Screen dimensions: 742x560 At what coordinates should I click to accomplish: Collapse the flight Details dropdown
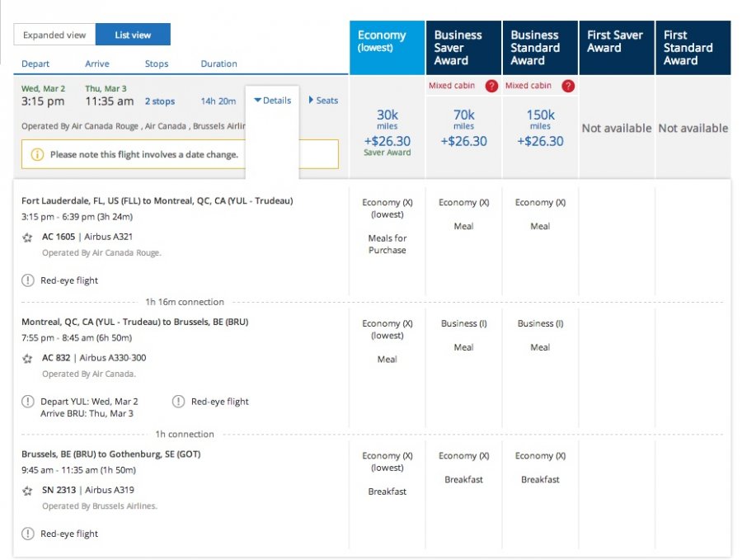click(x=272, y=101)
